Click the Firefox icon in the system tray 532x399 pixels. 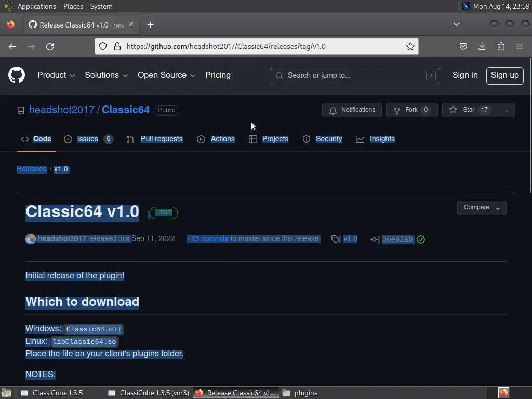(503, 393)
